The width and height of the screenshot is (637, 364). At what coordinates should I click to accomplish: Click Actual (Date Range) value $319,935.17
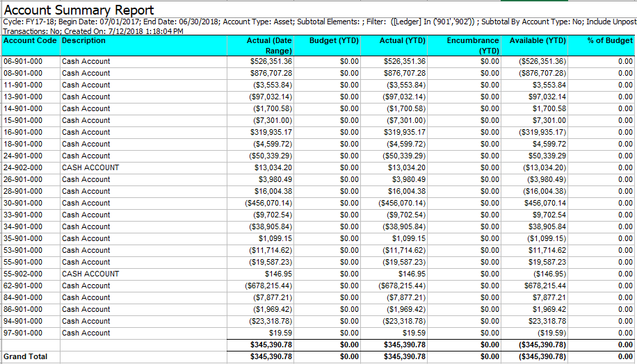pyautogui.click(x=271, y=132)
